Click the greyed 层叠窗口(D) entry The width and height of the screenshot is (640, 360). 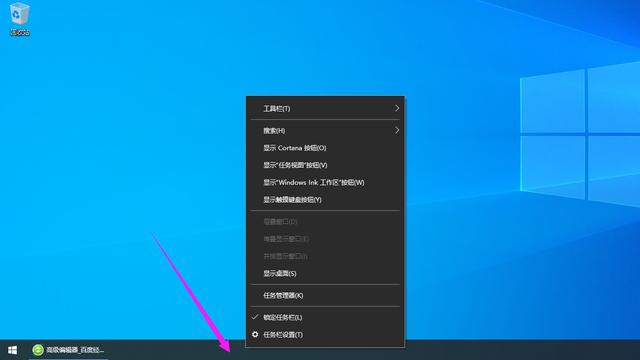(325, 222)
